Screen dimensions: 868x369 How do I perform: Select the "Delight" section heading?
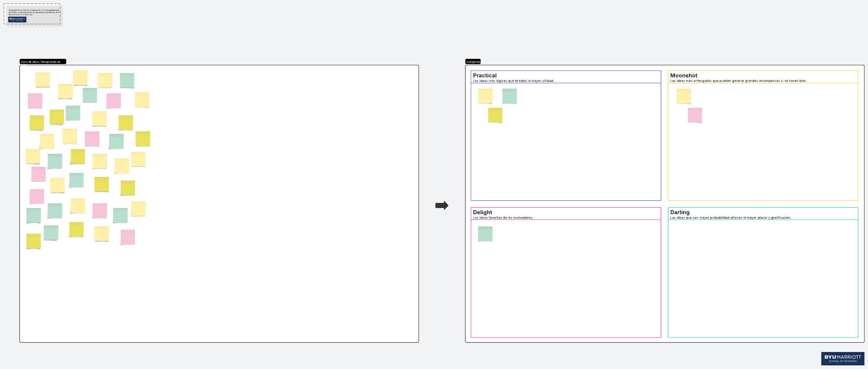point(482,212)
